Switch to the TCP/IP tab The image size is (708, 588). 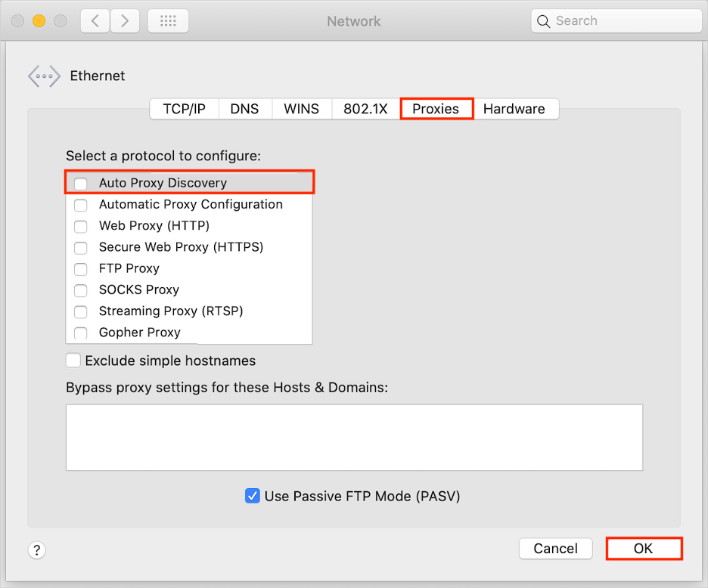(x=183, y=109)
